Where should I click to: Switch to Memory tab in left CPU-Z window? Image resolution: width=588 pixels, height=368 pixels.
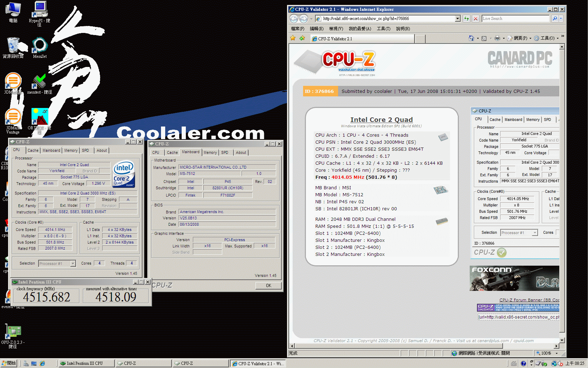[x=71, y=150]
